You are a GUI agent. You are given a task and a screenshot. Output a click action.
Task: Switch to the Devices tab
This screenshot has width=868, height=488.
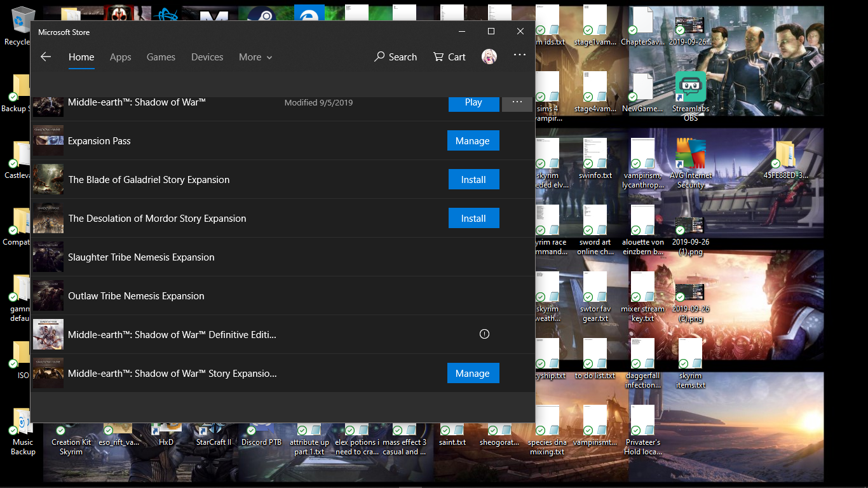pyautogui.click(x=207, y=57)
